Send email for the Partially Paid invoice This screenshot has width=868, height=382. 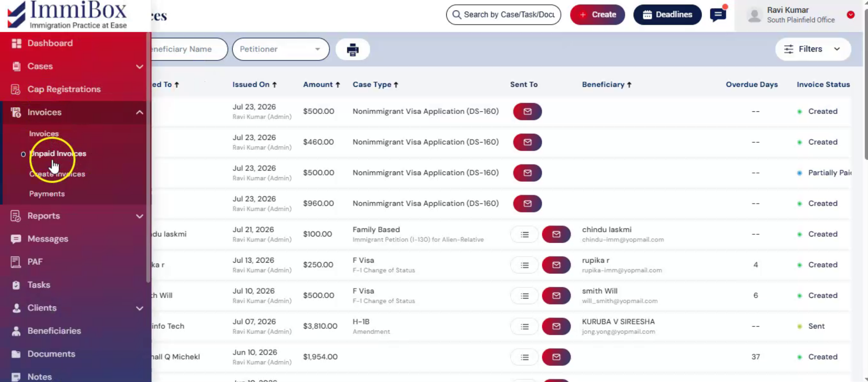click(527, 173)
